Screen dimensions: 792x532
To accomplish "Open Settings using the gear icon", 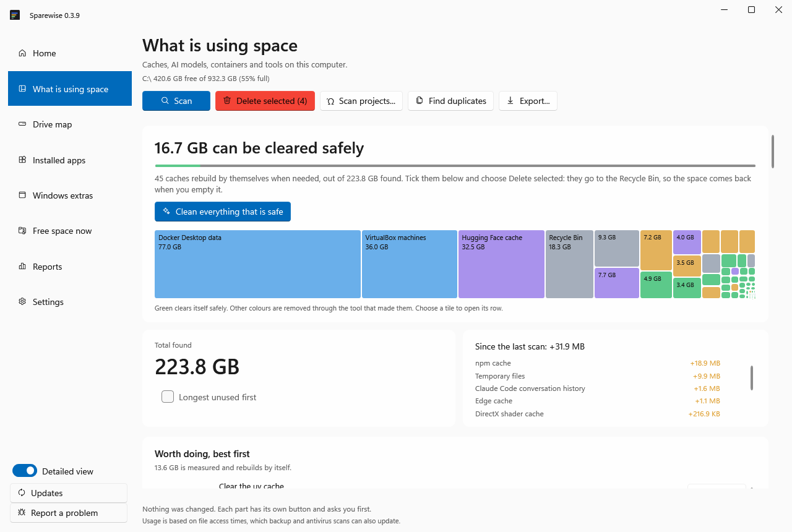I will (22, 302).
